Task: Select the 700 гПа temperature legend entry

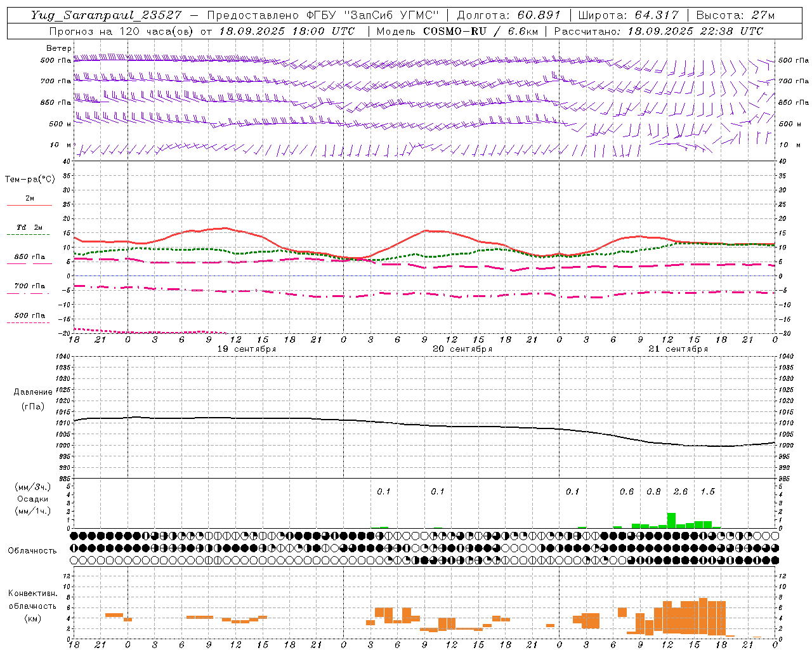Action: point(29,286)
